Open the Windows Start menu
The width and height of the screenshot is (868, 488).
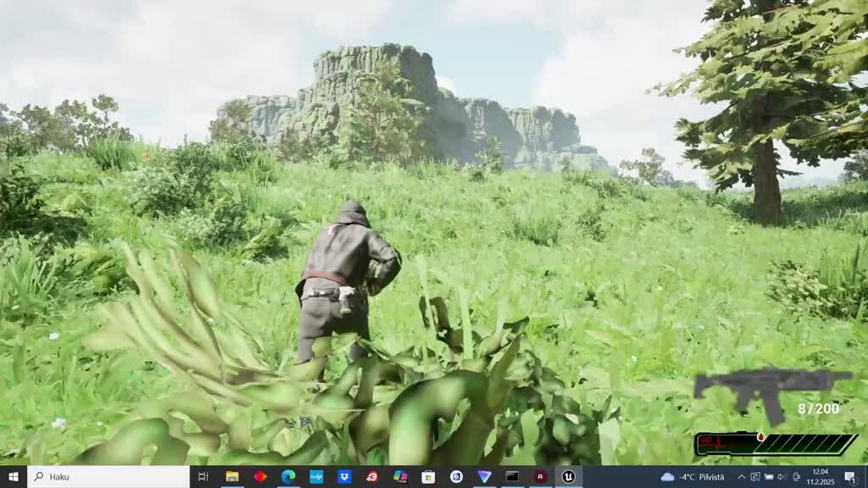(13, 477)
